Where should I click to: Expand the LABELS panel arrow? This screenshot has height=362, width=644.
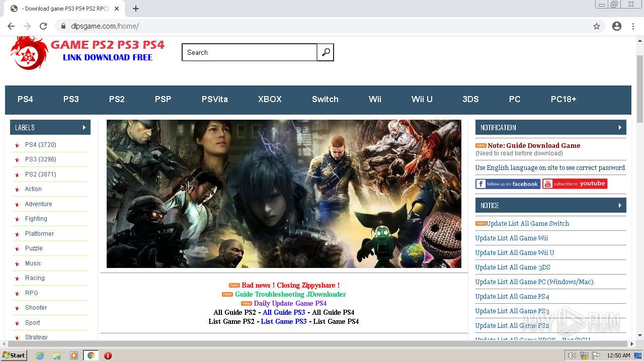(x=84, y=128)
